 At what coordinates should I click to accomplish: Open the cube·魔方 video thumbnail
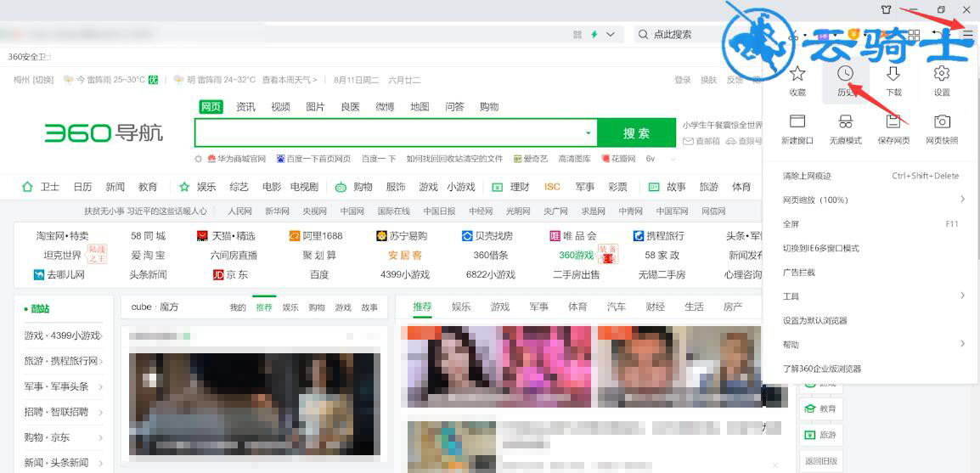255,403
